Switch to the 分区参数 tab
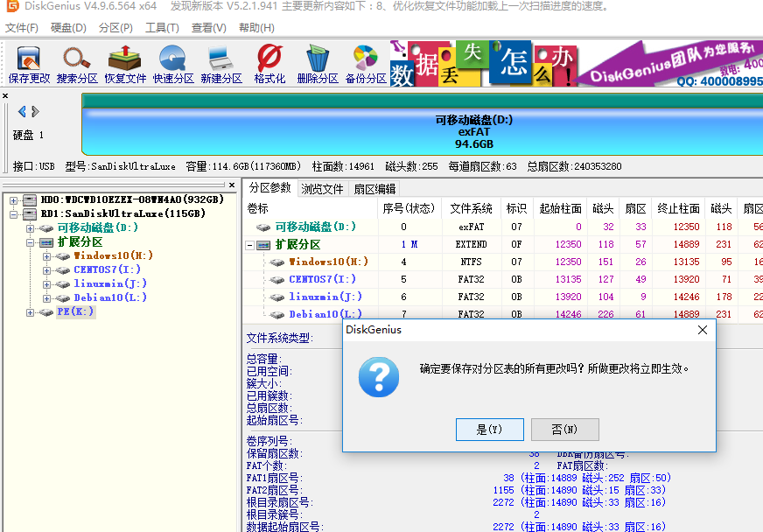763x532 pixels. click(x=269, y=188)
